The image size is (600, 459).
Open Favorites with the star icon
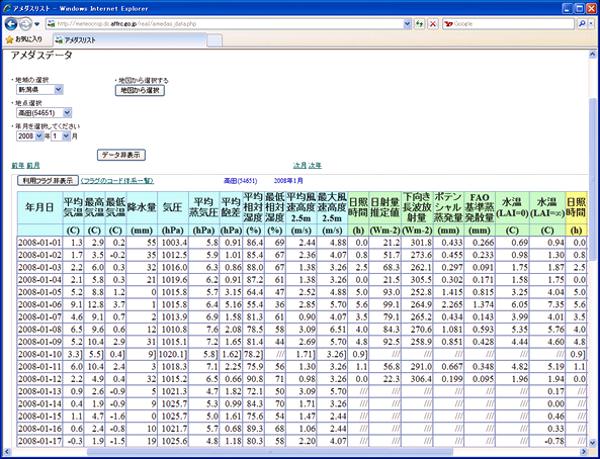(10, 39)
